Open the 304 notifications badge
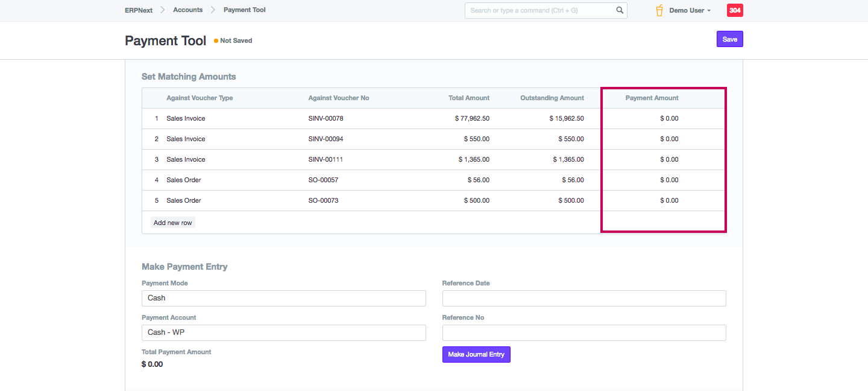The image size is (868, 391). 735,10
